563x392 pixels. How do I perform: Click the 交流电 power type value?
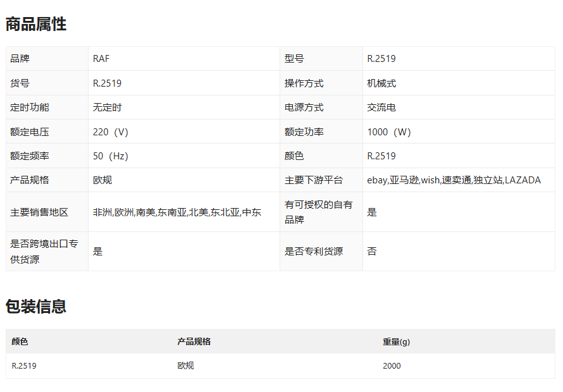pyautogui.click(x=381, y=107)
